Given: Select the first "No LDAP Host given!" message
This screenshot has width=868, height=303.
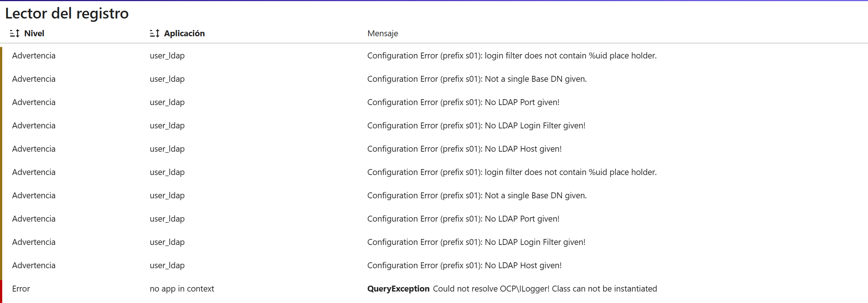Looking at the screenshot, I should (x=464, y=149).
